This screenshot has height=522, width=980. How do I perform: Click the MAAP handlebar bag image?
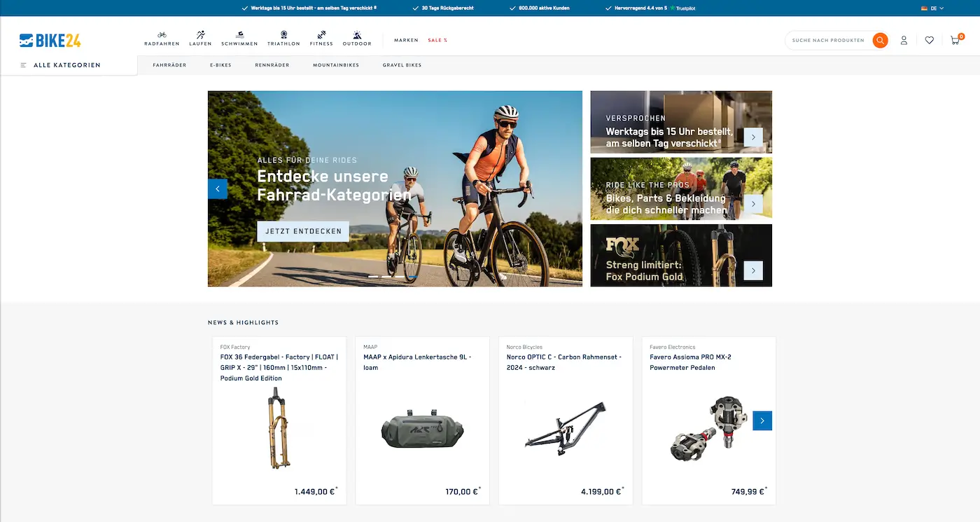422,429
